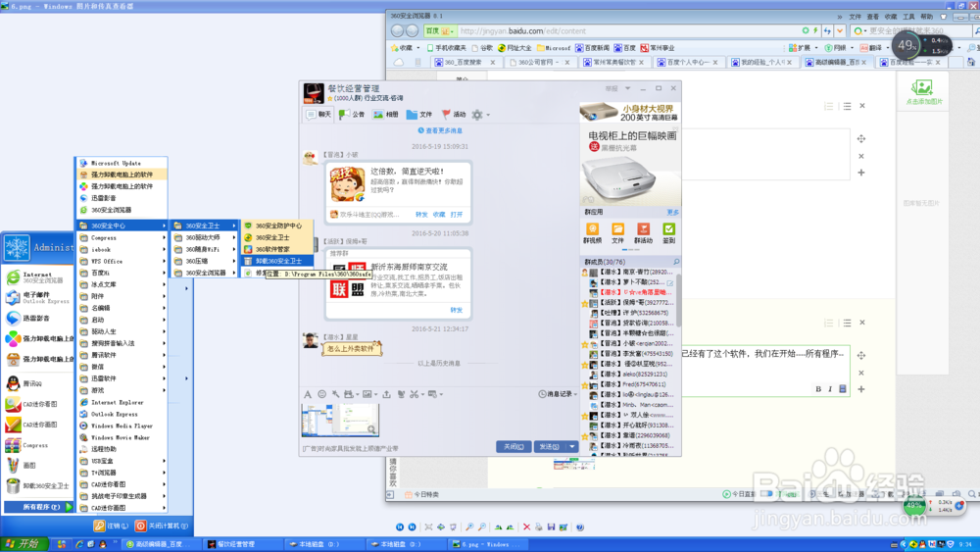
Task: Click the browser address bar URL field
Action: pos(628,30)
